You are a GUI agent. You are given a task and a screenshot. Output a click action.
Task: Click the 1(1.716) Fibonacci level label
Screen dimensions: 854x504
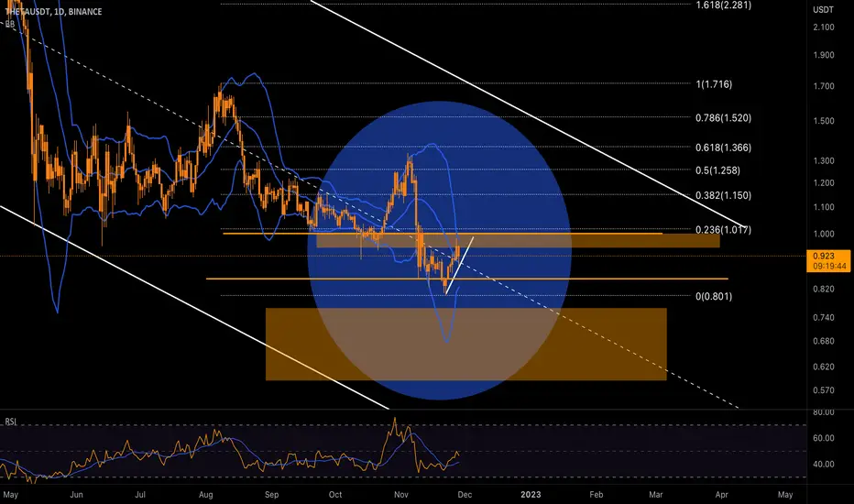pyautogui.click(x=714, y=84)
